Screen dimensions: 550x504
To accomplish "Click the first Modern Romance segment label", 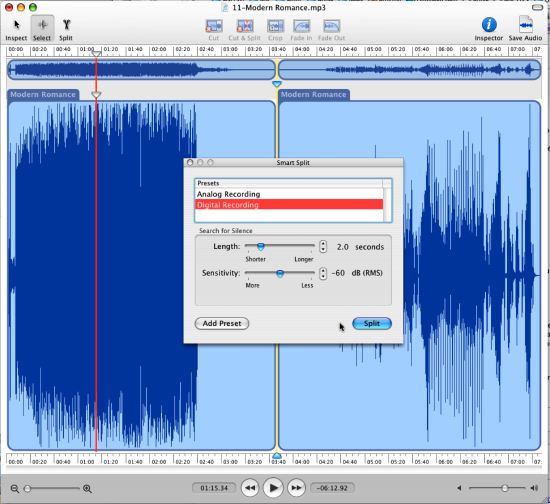I will pyautogui.click(x=43, y=94).
